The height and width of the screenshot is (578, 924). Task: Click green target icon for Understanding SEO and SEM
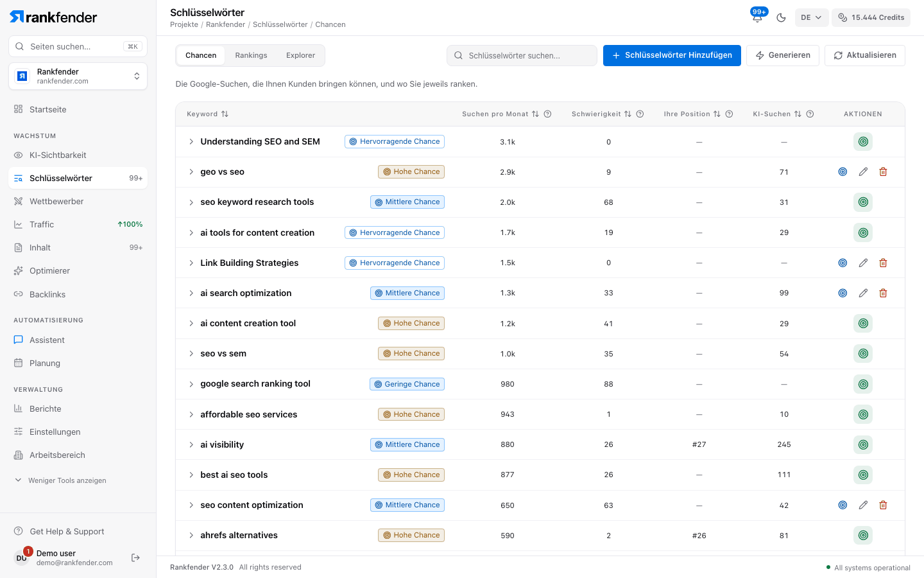pyautogui.click(x=863, y=141)
